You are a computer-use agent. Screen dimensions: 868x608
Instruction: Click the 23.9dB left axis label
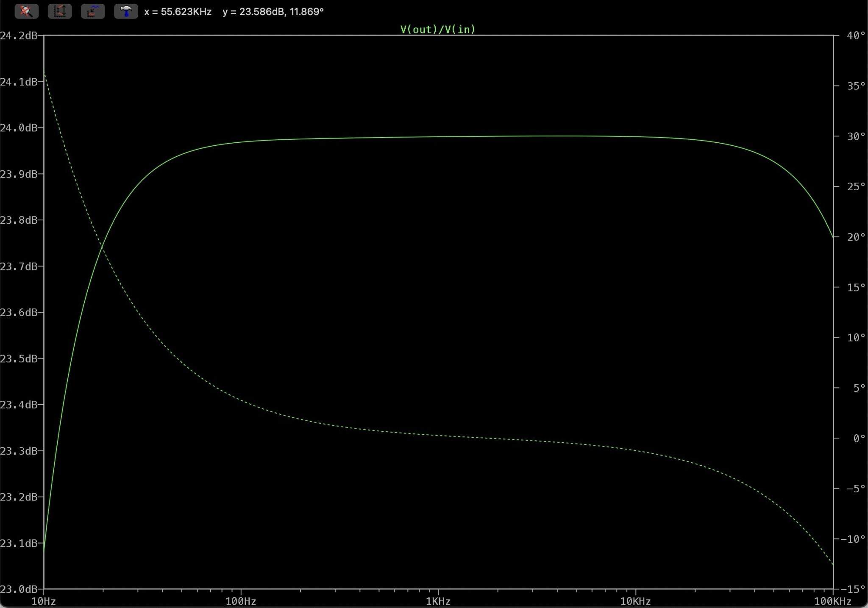tap(19, 174)
